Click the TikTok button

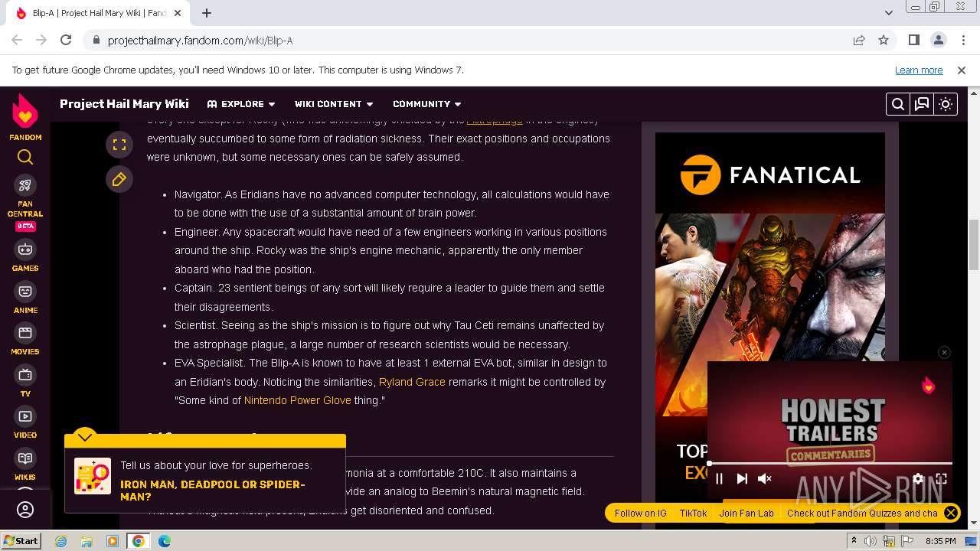(x=694, y=514)
